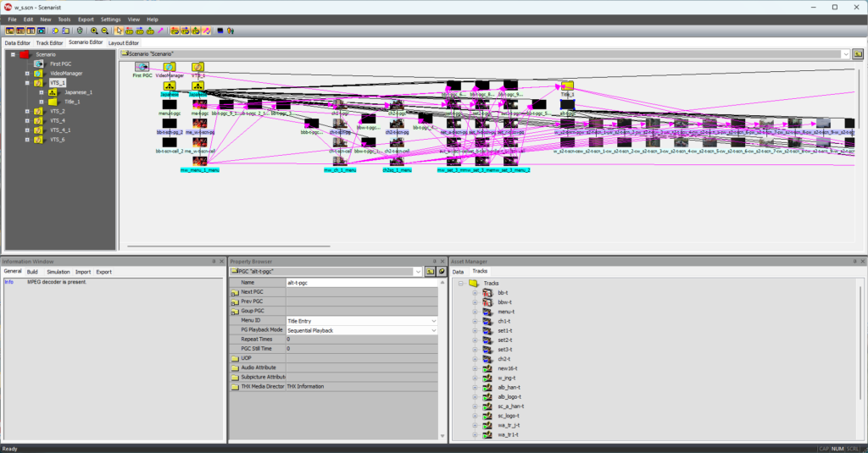
Task: Open the Build tab in Information Window
Action: 32,272
